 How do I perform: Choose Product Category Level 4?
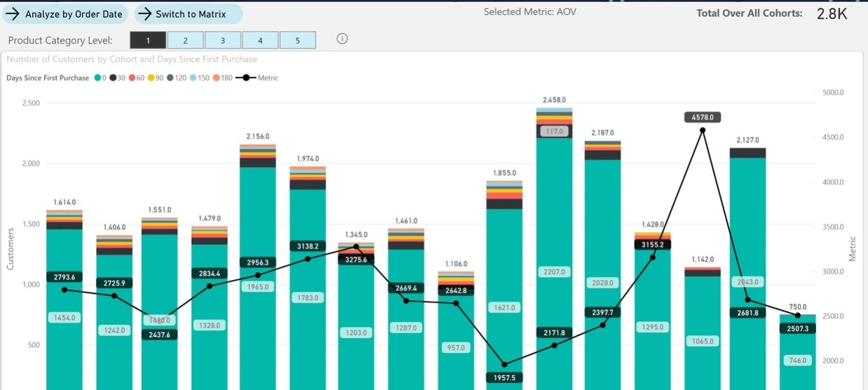[260, 41]
